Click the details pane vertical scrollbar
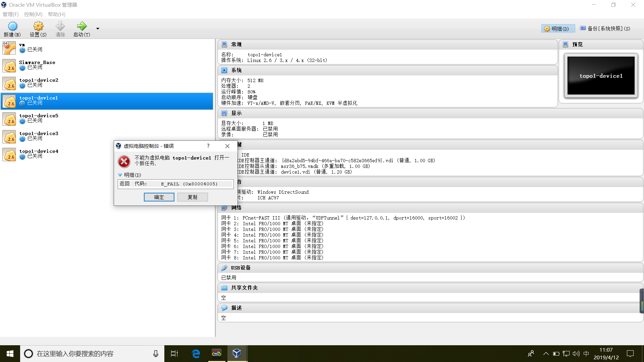The height and width of the screenshot is (362, 644). pyautogui.click(x=642, y=301)
